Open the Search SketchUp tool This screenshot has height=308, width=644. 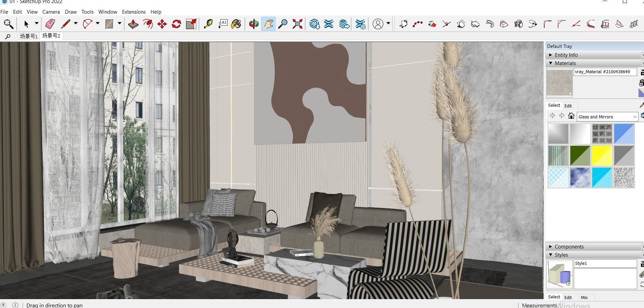pyautogui.click(x=8, y=24)
